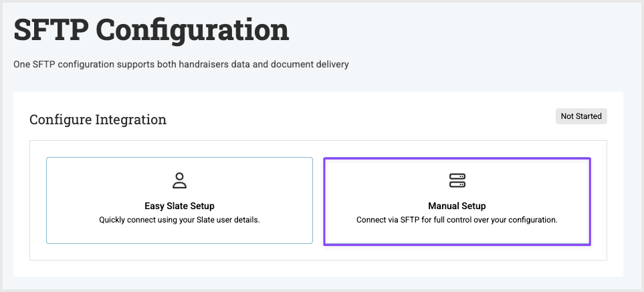The height and width of the screenshot is (292, 644).
Task: Click the SFTP Configuration page title
Action: tap(151, 31)
